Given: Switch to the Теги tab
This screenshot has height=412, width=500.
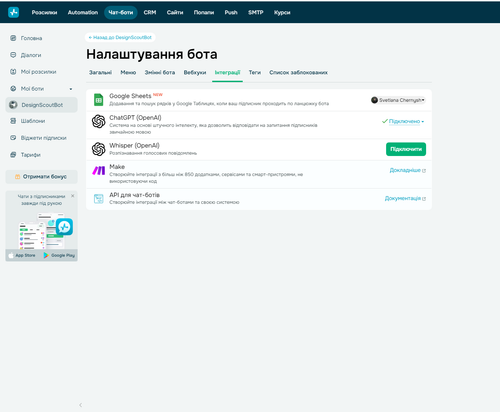Looking at the screenshot, I should pos(255,72).
